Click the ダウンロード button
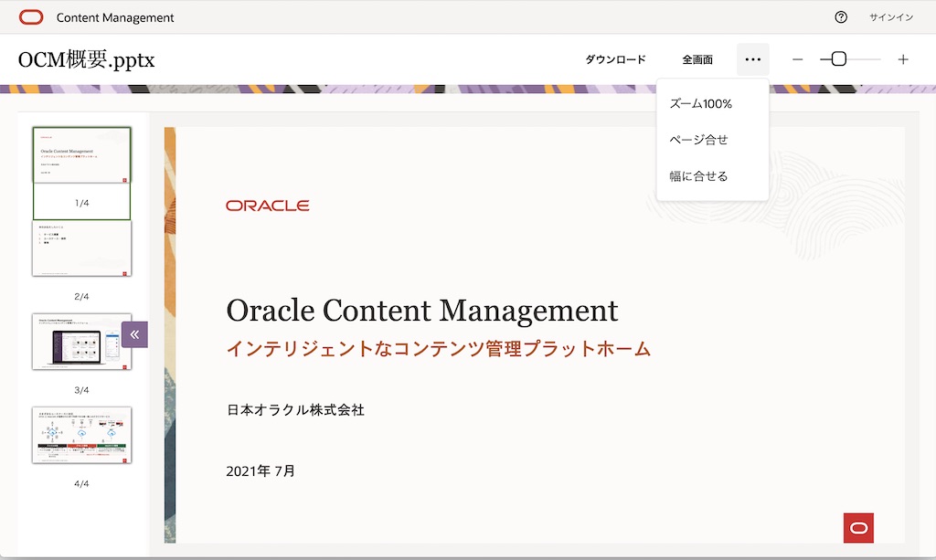The image size is (936, 560). click(x=615, y=59)
